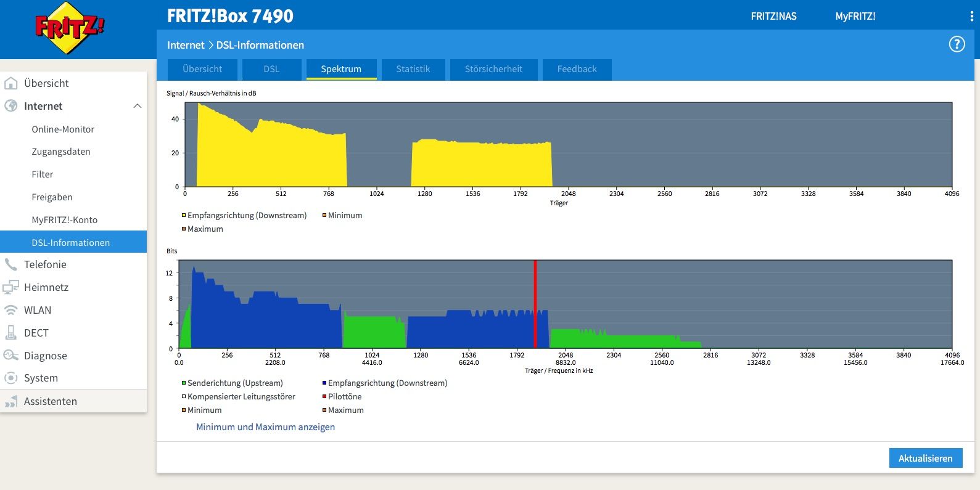This screenshot has height=490, width=980.
Task: Click the Minimum legend label under Bits chart
Action: [204, 410]
